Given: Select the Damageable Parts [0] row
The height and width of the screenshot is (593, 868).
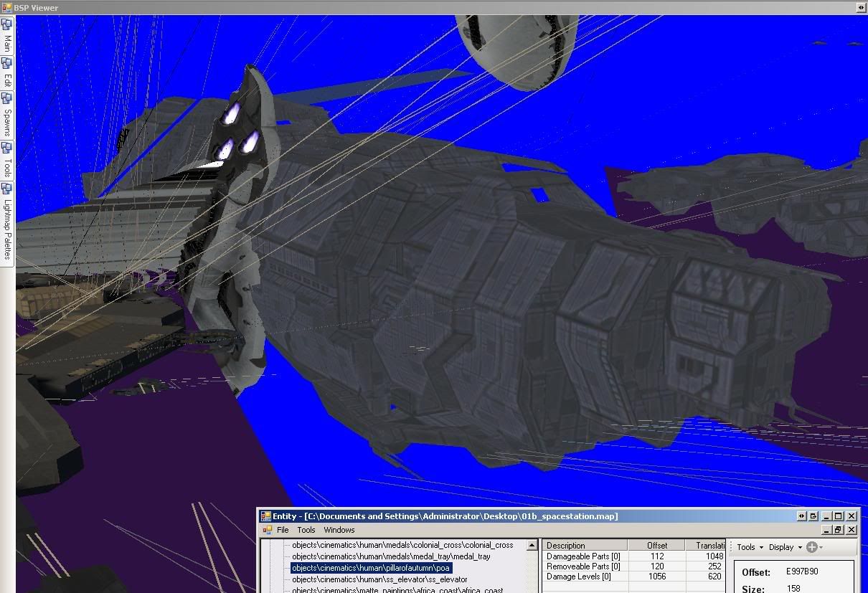Looking at the screenshot, I should (634, 556).
